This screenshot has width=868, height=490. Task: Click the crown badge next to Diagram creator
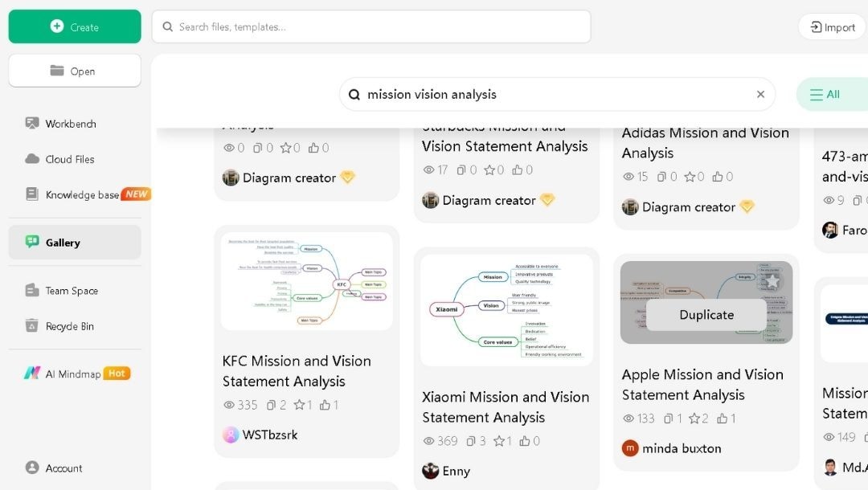(347, 178)
